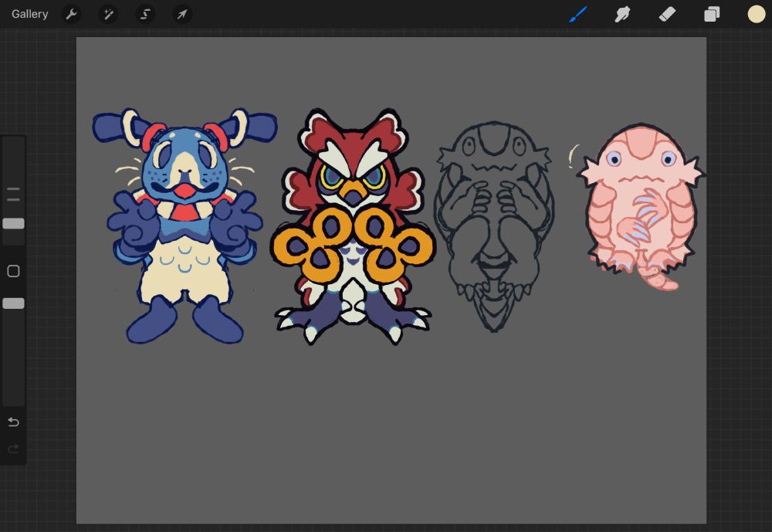Adjust the brush opacity slider handle
The image size is (772, 532).
[x=13, y=303]
